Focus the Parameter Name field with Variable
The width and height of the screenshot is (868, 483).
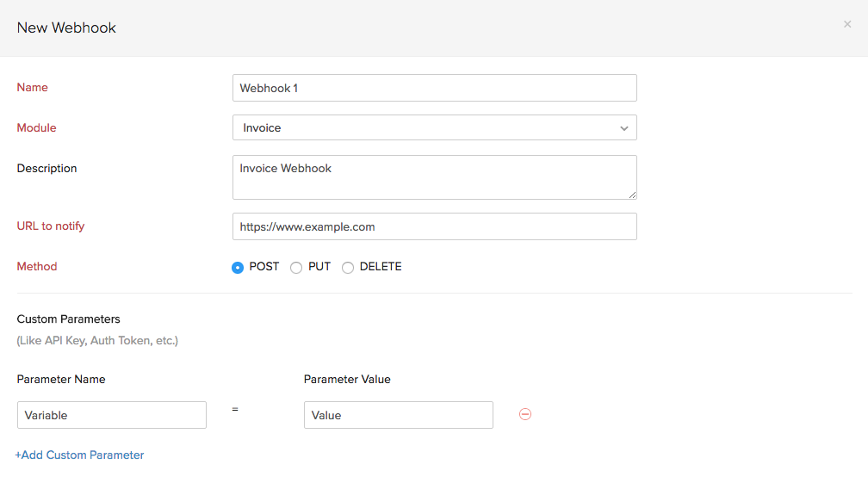coord(112,415)
